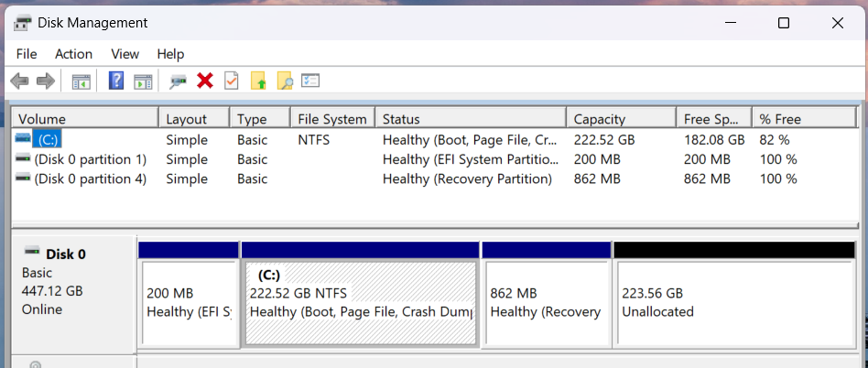The height and width of the screenshot is (368, 868).
Task: Click the folder with magnifier icon
Action: [285, 81]
